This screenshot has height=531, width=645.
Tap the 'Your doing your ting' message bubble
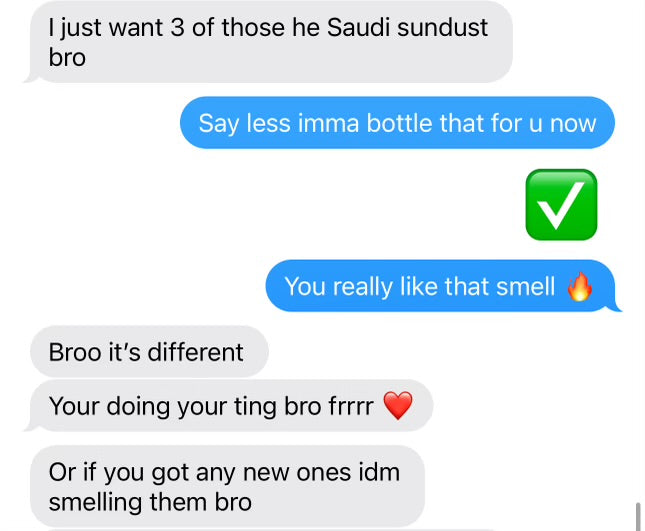(x=230, y=406)
